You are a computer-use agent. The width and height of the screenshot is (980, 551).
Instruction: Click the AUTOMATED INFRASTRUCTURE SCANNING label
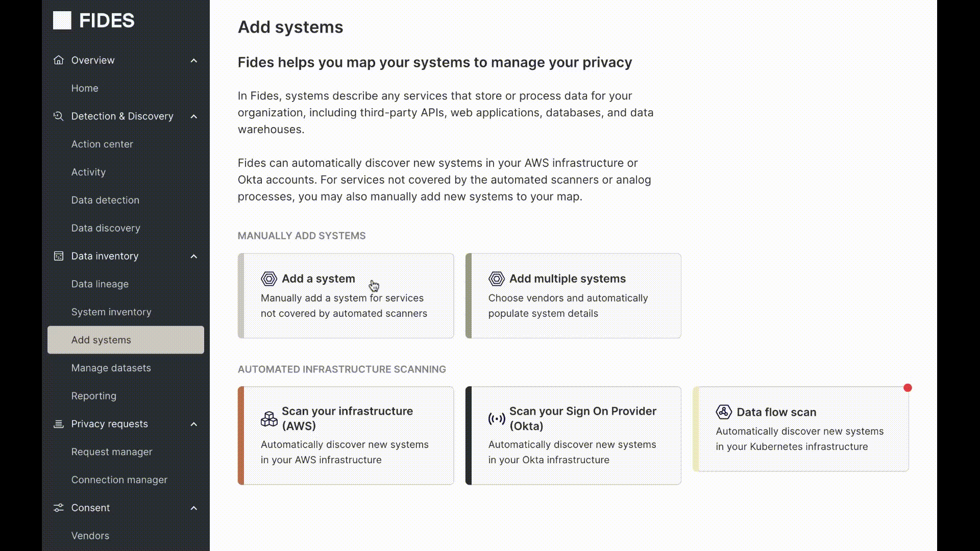pos(342,369)
